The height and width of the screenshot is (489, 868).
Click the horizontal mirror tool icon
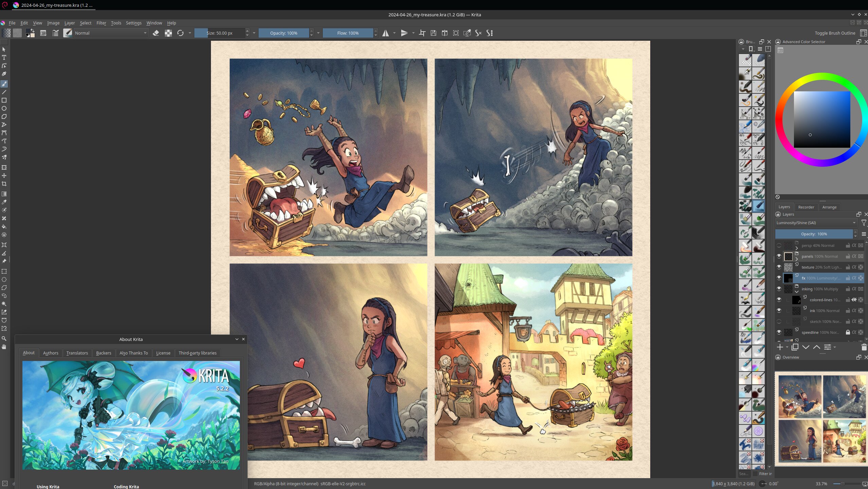386,33
